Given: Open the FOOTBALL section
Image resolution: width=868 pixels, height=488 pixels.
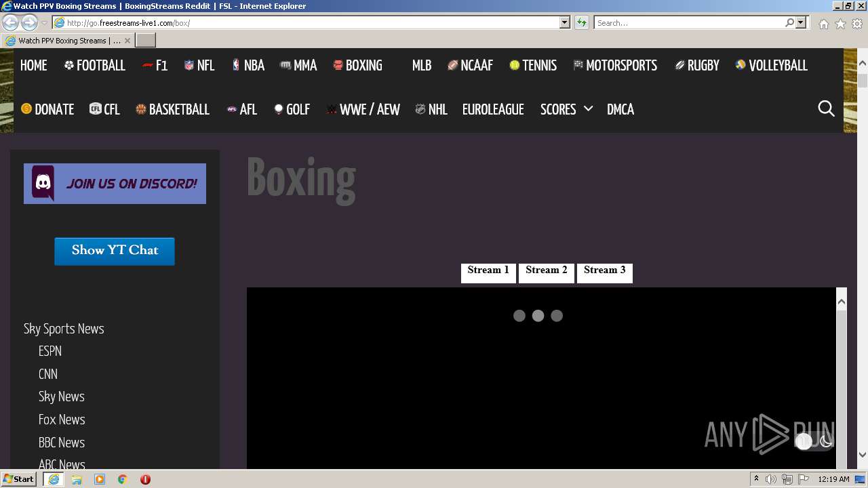Looking at the screenshot, I should 95,66.
